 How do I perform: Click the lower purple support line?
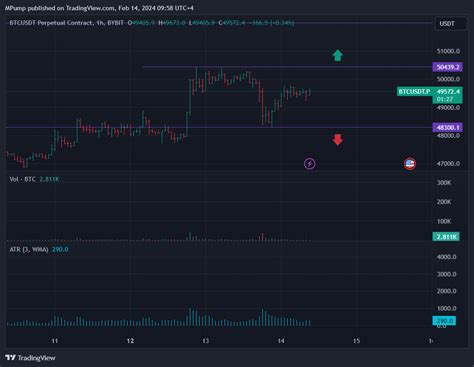pyautogui.click(x=219, y=127)
